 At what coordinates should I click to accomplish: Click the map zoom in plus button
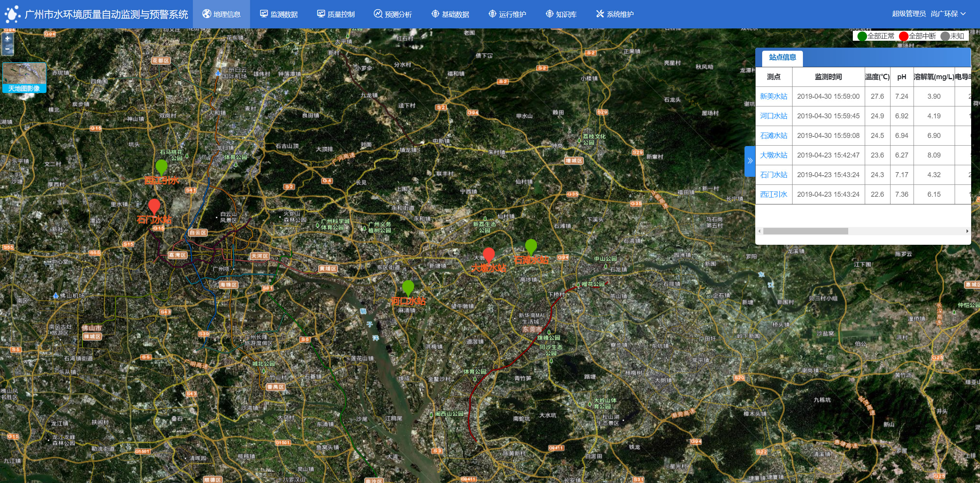click(7, 38)
